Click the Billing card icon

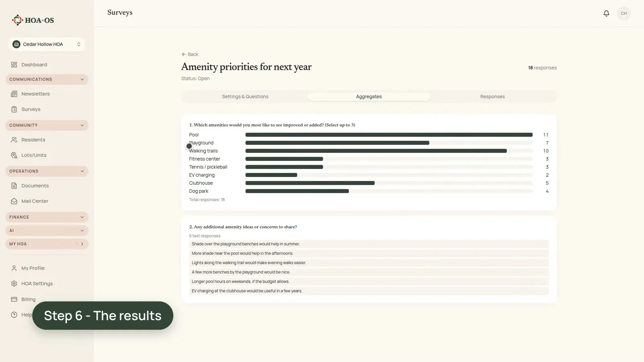(x=14, y=299)
